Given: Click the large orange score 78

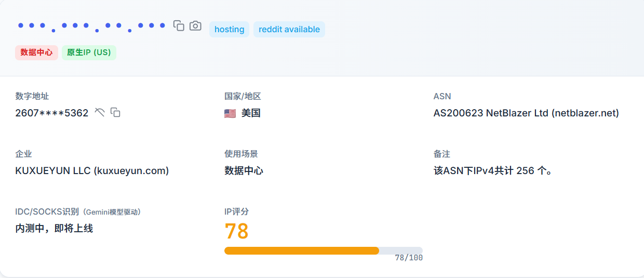Looking at the screenshot, I should [236, 231].
